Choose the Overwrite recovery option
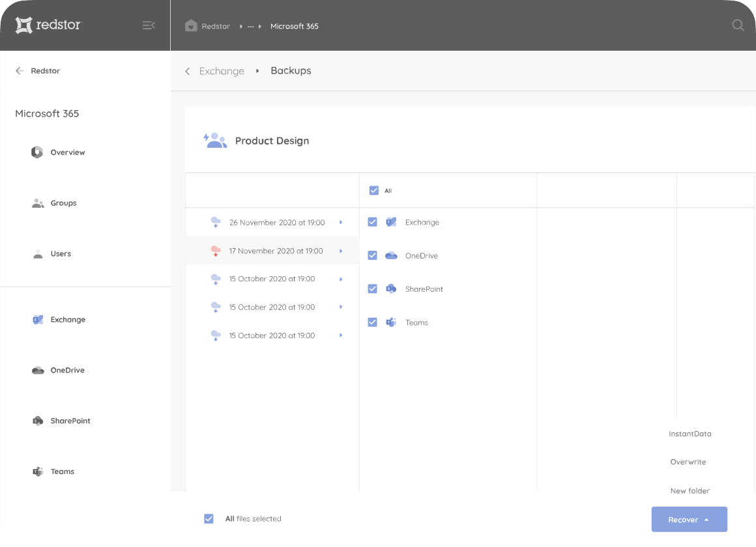This screenshot has height=547, width=756. coord(688,462)
